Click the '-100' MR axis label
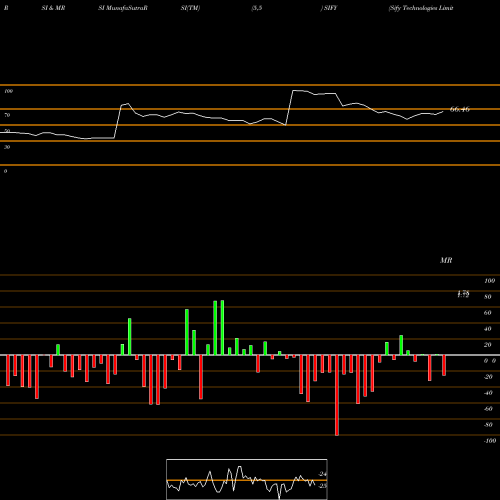The image size is (500, 500). click(x=490, y=441)
